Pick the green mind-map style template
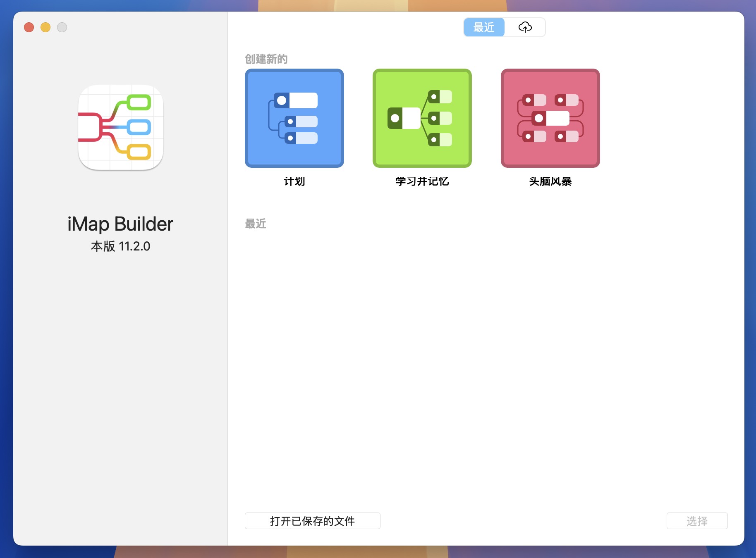The height and width of the screenshot is (558, 756). click(421, 118)
